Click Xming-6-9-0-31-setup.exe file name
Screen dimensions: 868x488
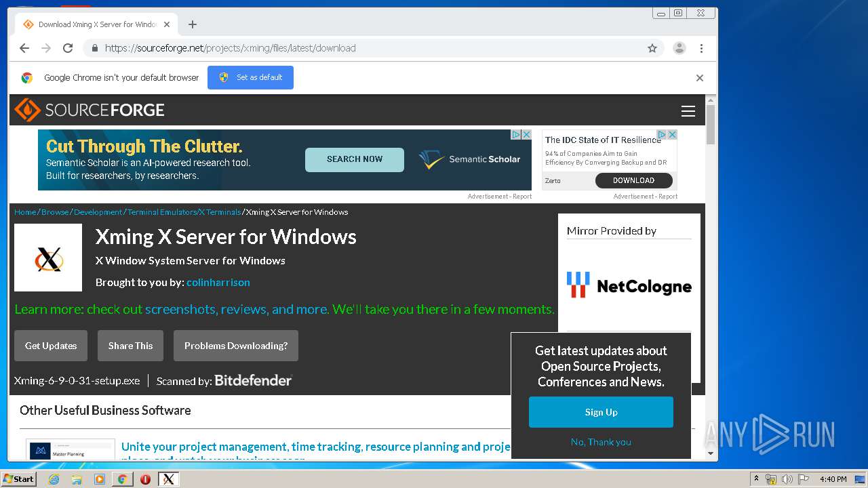[77, 381]
